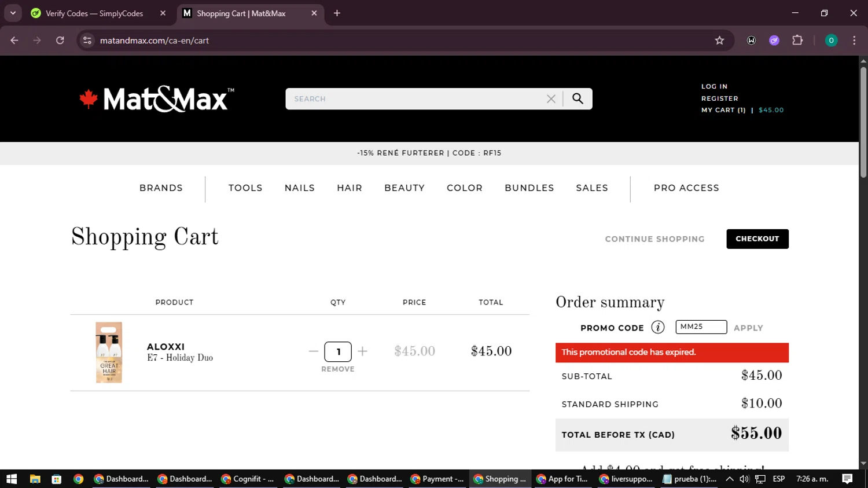Click REGISTER link
Image resolution: width=868 pixels, height=488 pixels.
720,98
